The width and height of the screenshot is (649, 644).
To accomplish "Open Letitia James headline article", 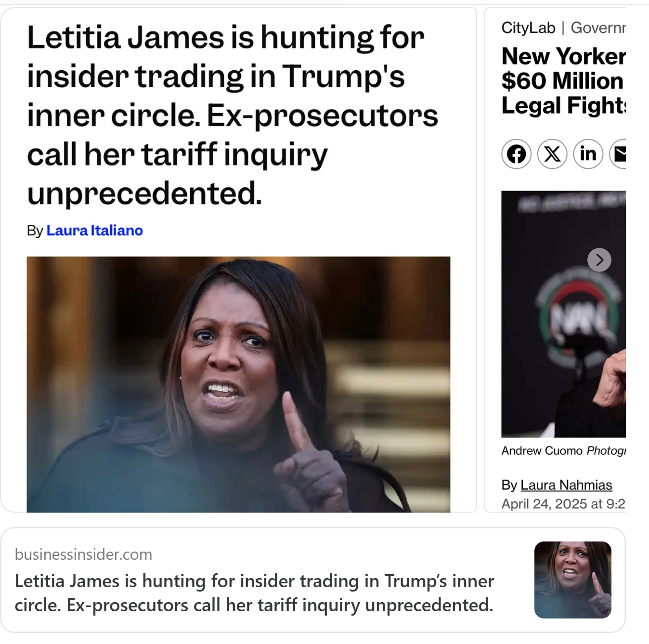I will (233, 116).
